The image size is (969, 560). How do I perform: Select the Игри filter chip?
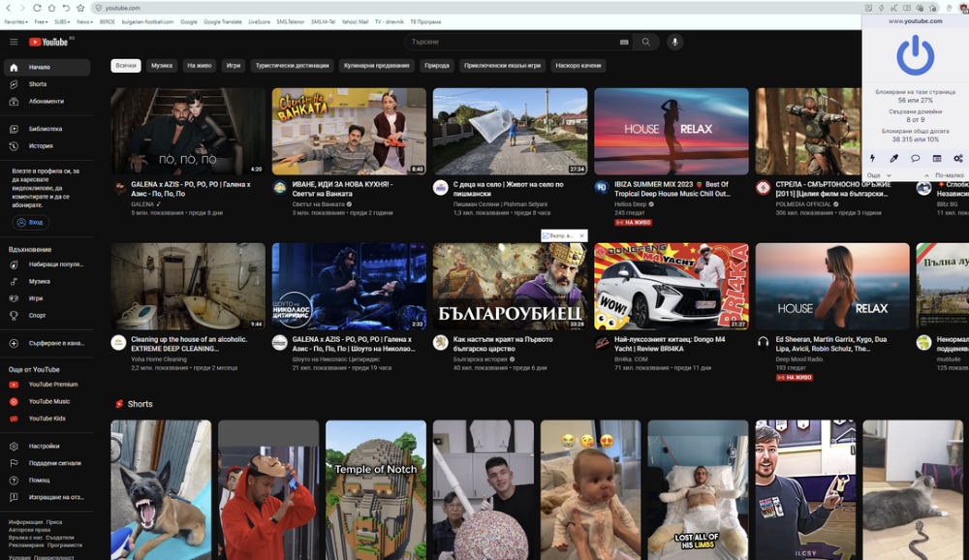[233, 66]
